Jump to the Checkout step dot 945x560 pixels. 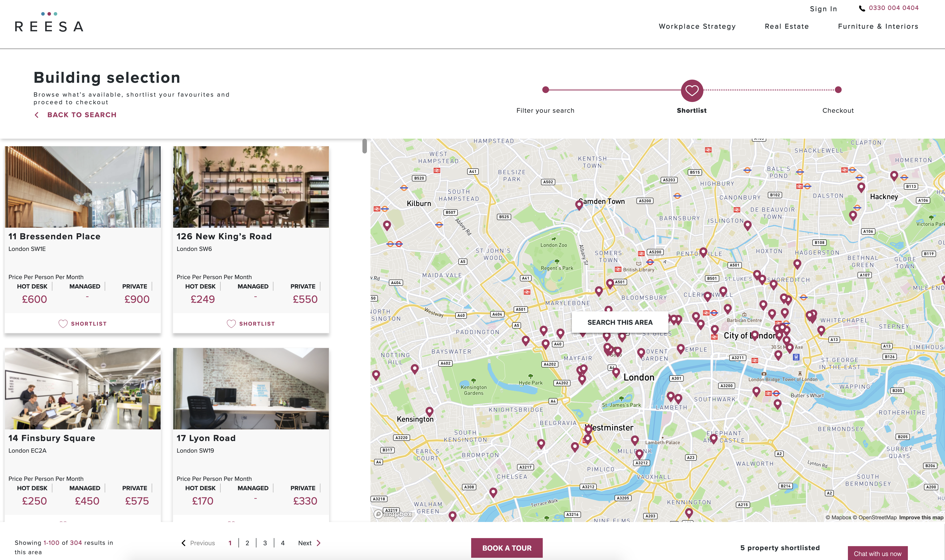pyautogui.click(x=838, y=90)
